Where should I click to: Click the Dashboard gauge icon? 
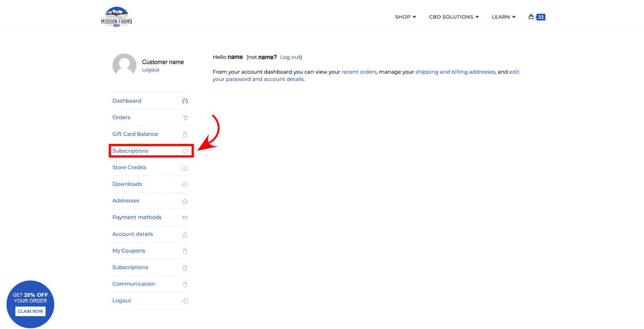click(x=185, y=101)
